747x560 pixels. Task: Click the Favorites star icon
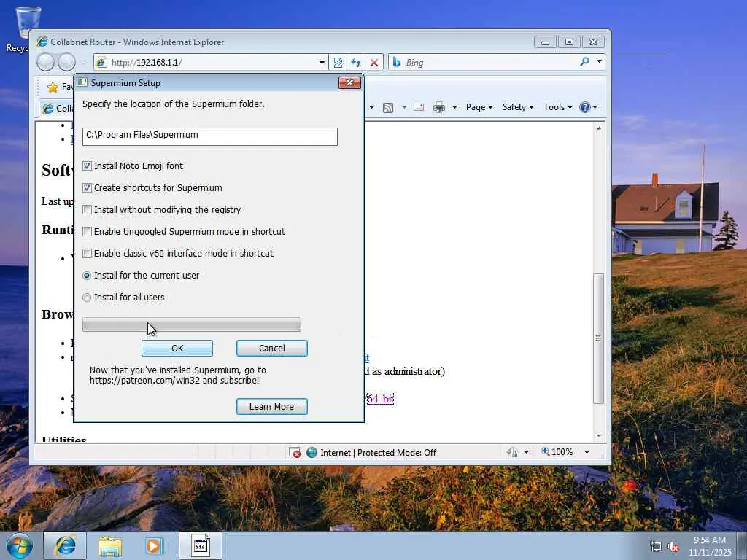pyautogui.click(x=53, y=87)
